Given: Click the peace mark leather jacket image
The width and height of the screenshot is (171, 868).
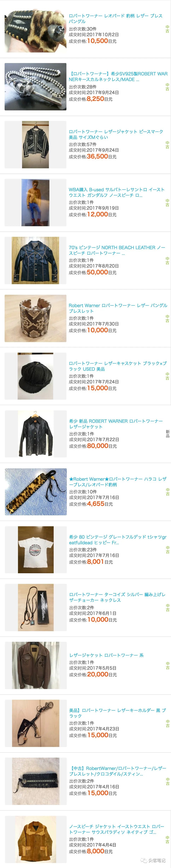Looking at the screenshot, I should [35, 145].
